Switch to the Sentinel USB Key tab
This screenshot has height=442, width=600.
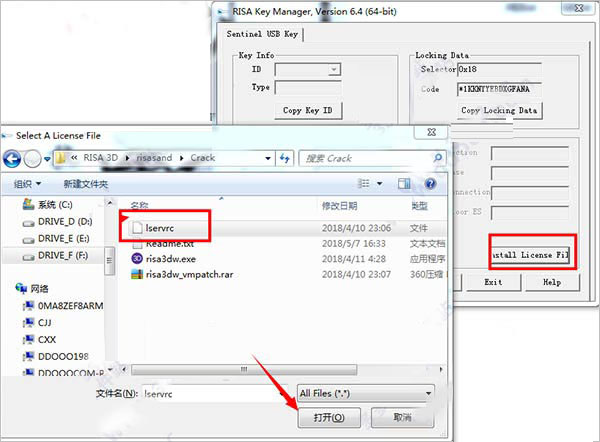click(x=262, y=34)
